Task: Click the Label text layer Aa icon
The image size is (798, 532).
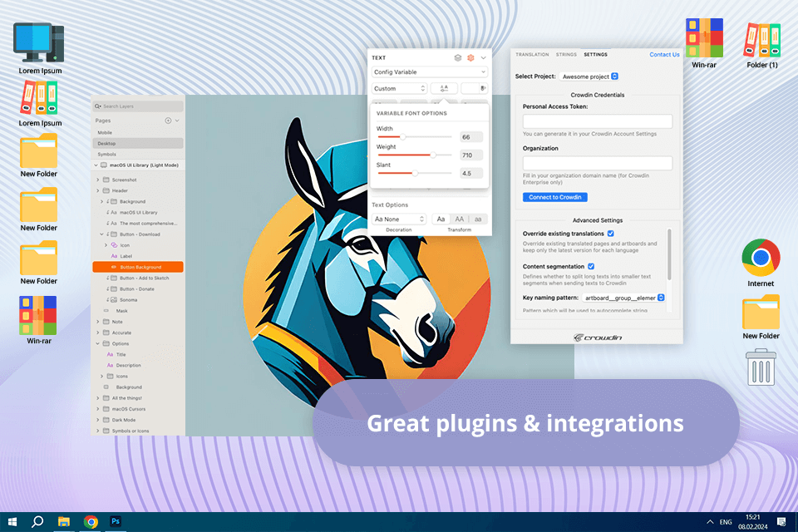Action: tap(114, 256)
